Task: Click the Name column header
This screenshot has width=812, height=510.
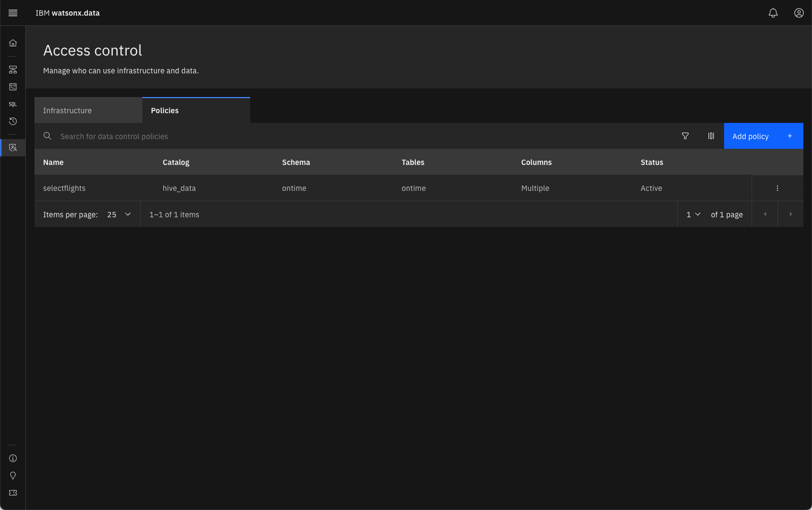Action: [x=53, y=162]
